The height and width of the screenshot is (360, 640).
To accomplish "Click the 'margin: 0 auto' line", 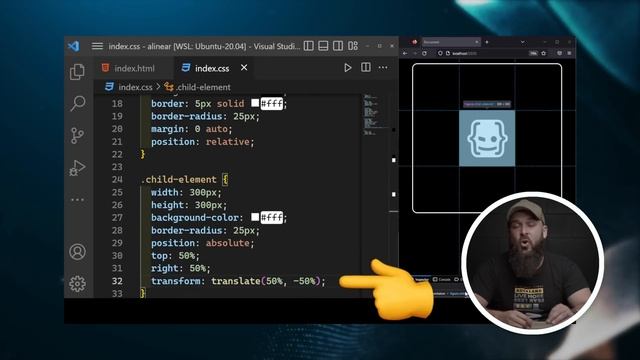I will [x=191, y=129].
